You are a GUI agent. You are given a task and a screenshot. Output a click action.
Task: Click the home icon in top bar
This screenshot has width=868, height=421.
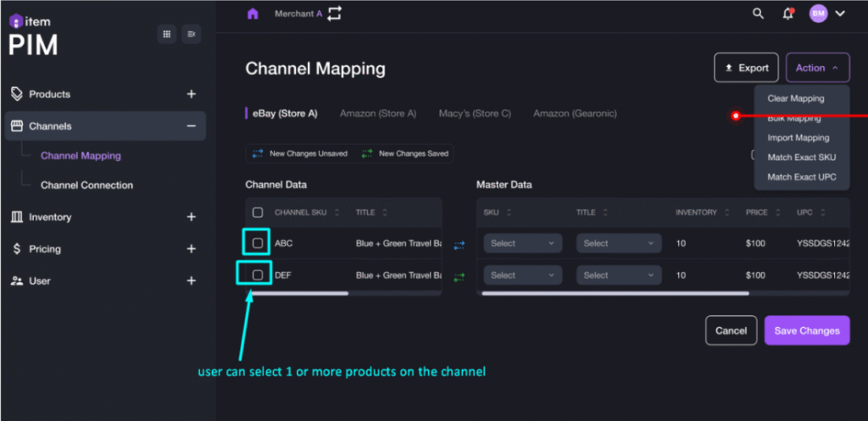click(252, 14)
